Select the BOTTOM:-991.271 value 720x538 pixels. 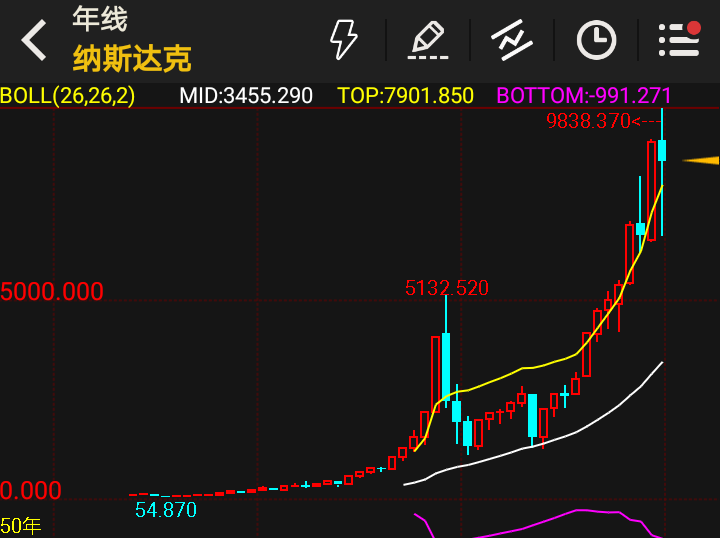584,96
